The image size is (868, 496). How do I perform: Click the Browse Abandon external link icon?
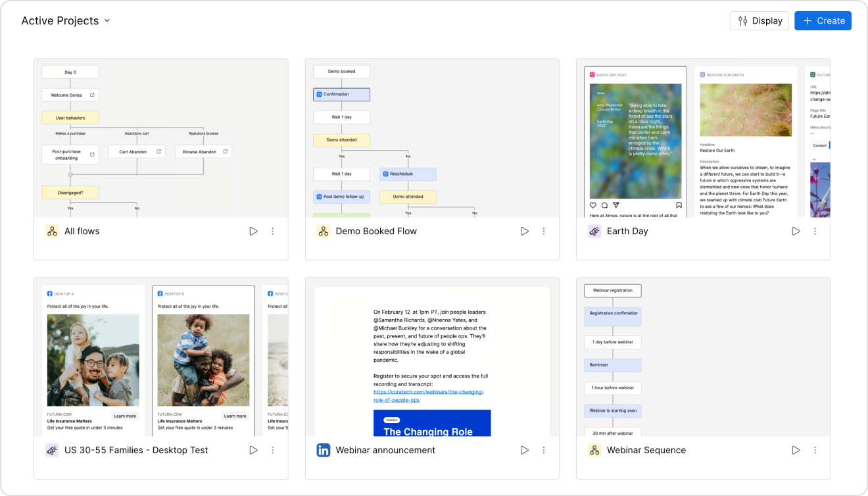coord(226,151)
